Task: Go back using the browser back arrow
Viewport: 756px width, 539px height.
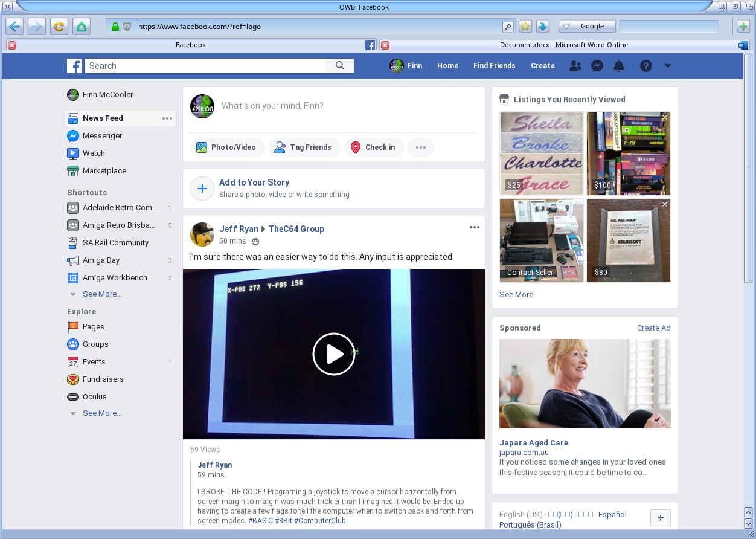Action: click(14, 26)
